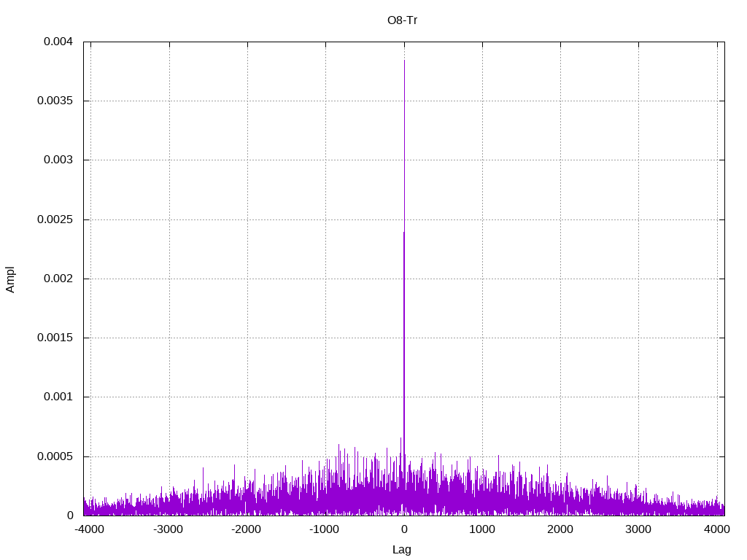
Task: Click the 0.0005 y-axis tick label
Action: (x=55, y=456)
